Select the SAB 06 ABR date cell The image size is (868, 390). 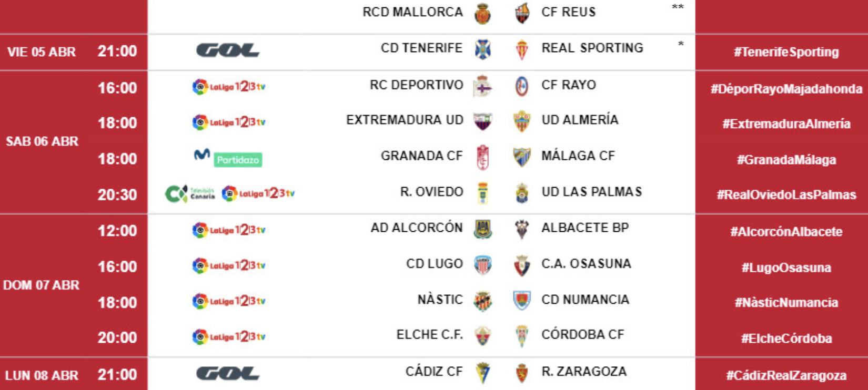[42, 141]
